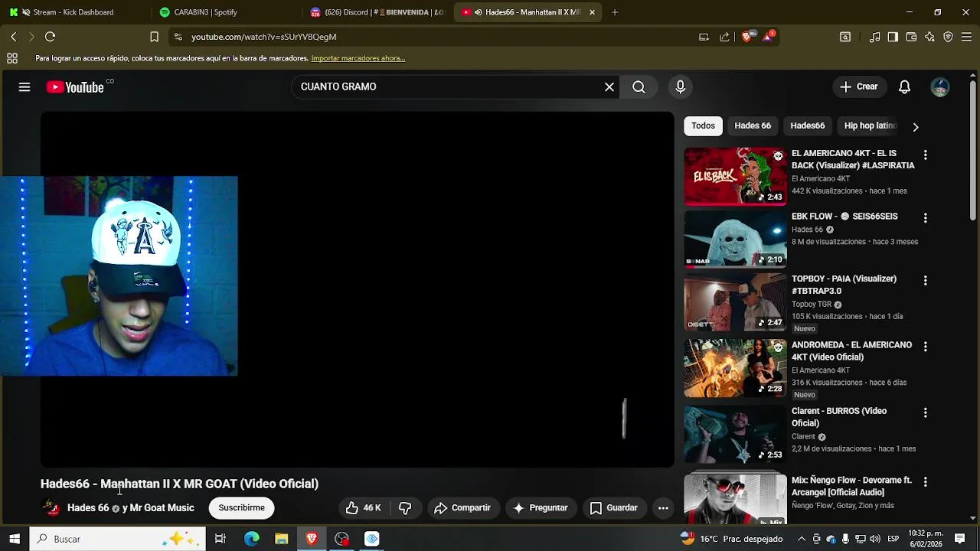Viewport: 980px width, 551px height.
Task: Click the Windows taskbar Buscar search box
Action: pos(118,539)
